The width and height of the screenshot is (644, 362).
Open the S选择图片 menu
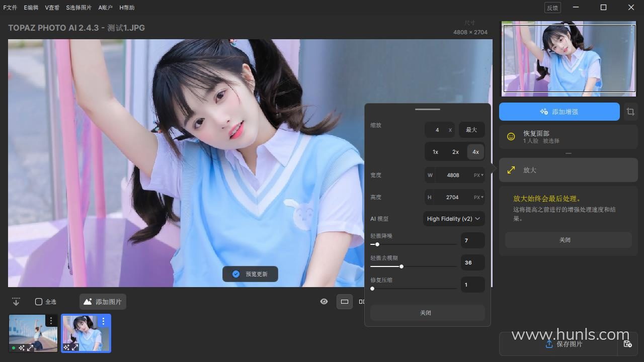[x=78, y=8]
